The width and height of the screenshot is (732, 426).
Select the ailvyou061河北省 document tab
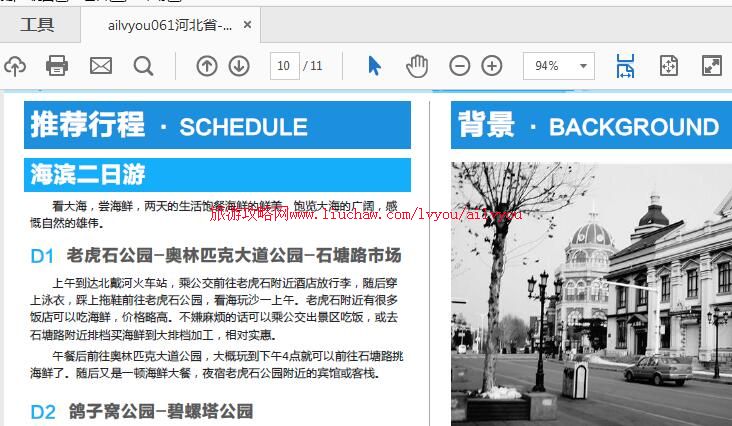(170, 25)
